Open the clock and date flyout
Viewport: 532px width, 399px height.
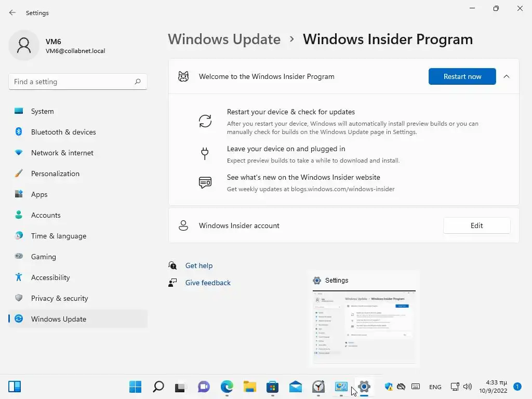click(x=493, y=387)
